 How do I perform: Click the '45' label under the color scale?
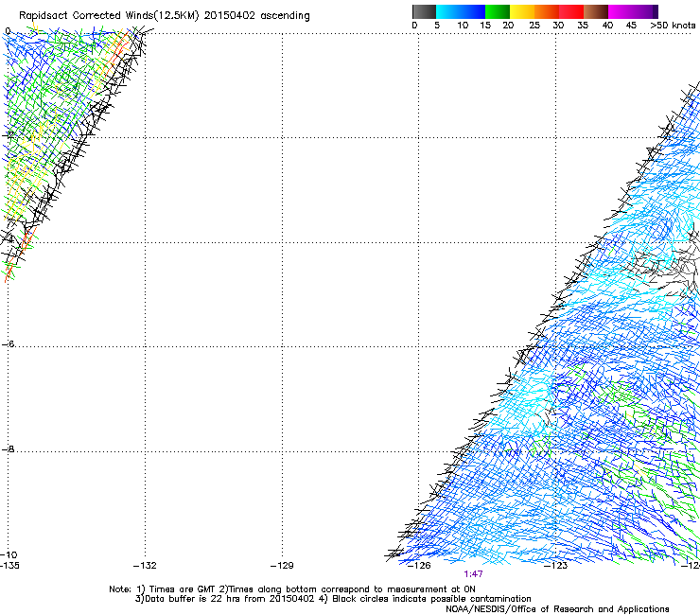[x=631, y=26]
